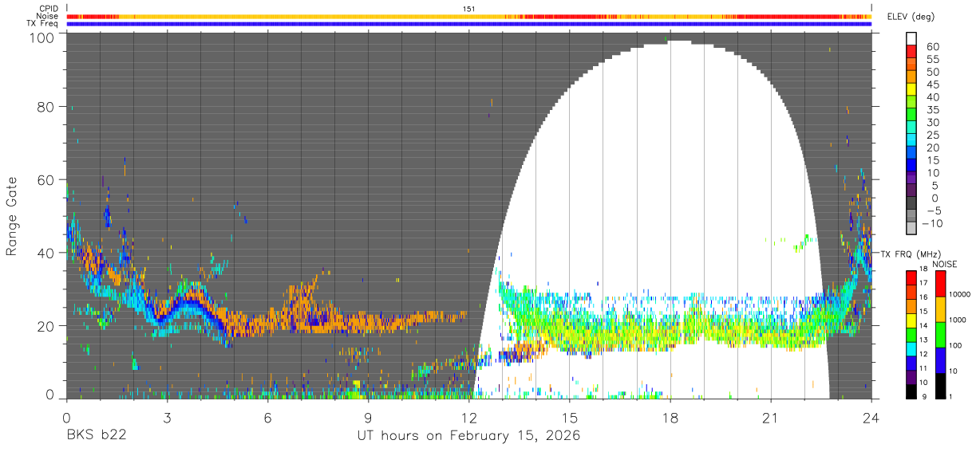
Task: Click the 21 tick on the UT hours axis
Action: pos(771,418)
